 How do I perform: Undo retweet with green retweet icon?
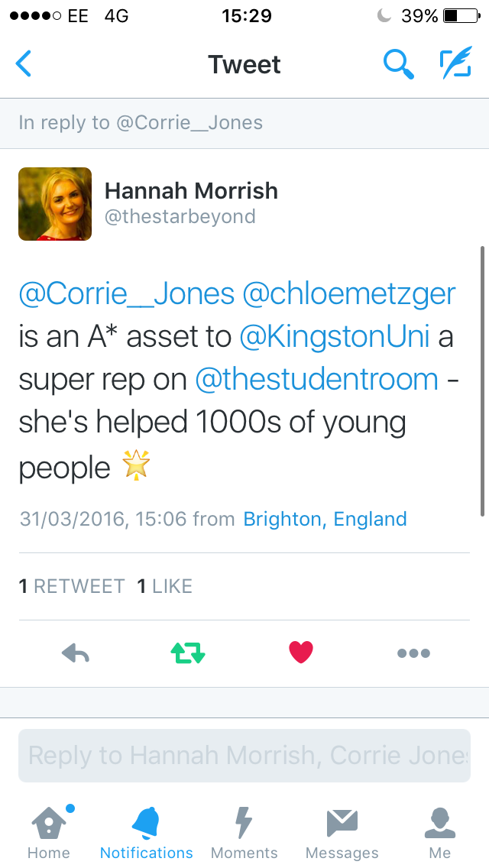188,653
